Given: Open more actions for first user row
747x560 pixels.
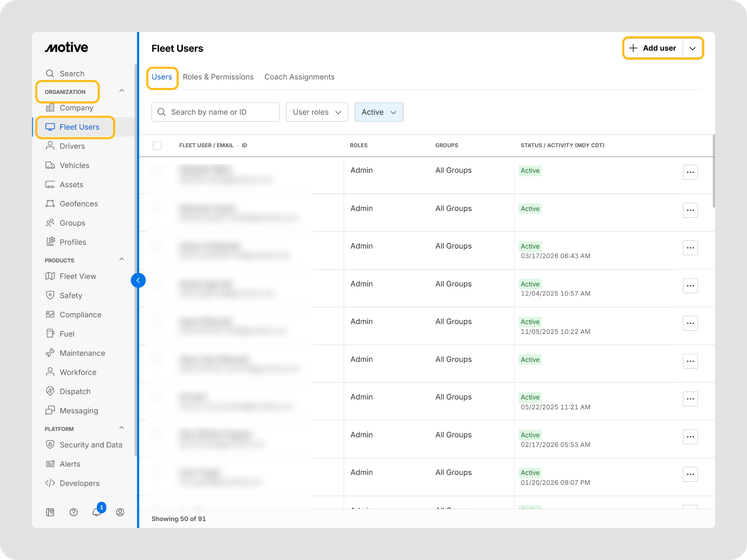Looking at the screenshot, I should 690,172.
